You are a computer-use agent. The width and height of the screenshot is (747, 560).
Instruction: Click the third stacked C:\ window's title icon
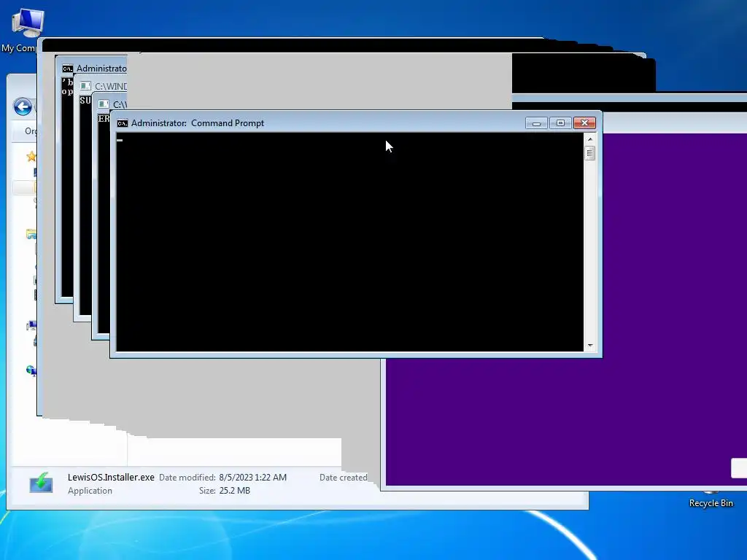pyautogui.click(x=104, y=104)
